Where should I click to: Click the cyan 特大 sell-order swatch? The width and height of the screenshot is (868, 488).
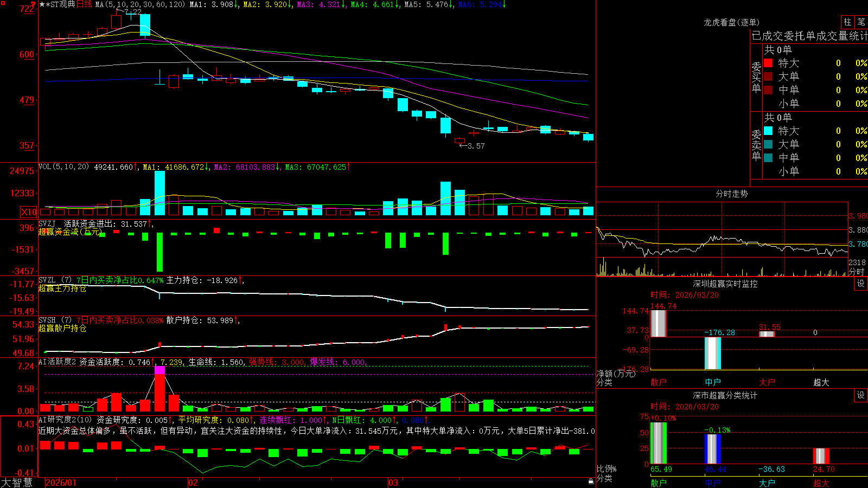pyautogui.click(x=768, y=131)
